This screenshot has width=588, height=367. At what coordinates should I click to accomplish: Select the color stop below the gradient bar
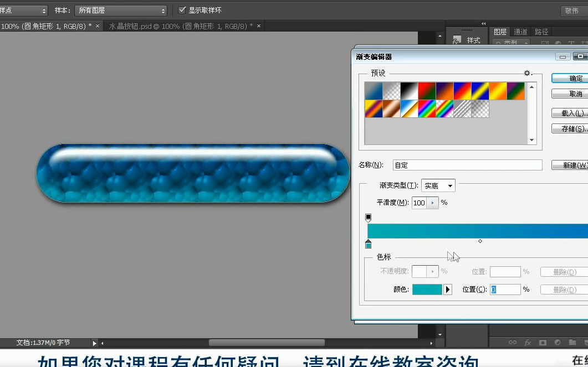pos(368,243)
